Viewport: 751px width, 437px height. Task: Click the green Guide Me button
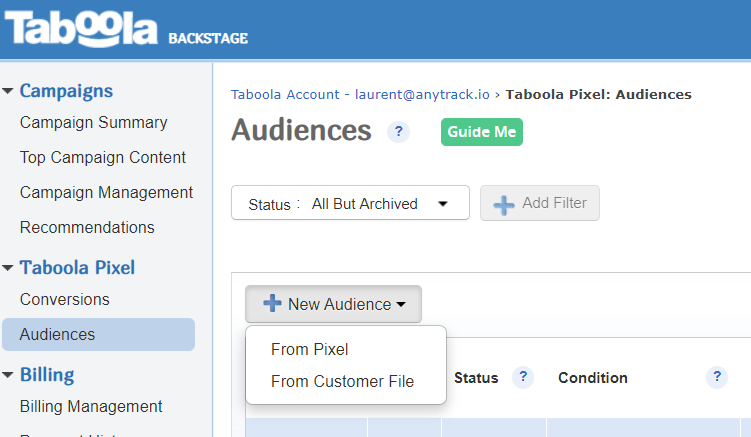(x=482, y=132)
